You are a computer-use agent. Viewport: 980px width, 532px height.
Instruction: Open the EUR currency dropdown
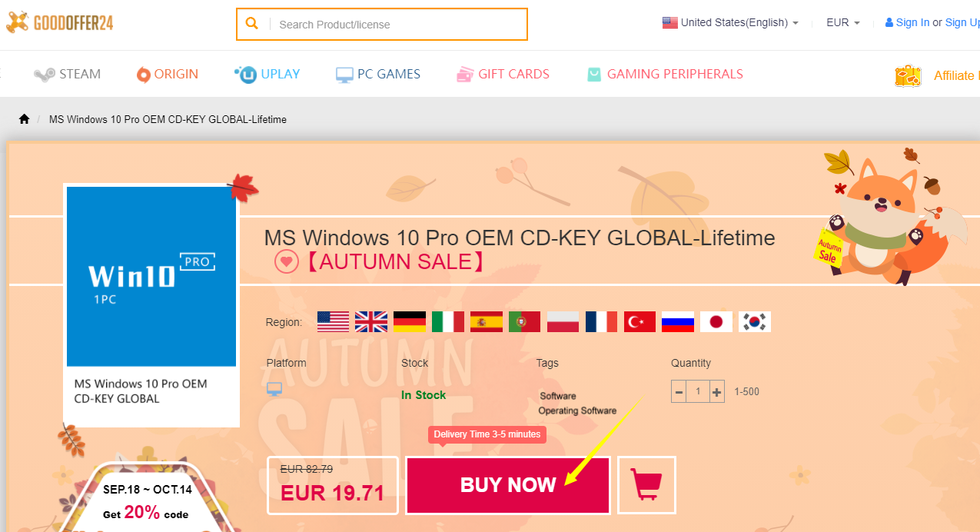point(842,23)
